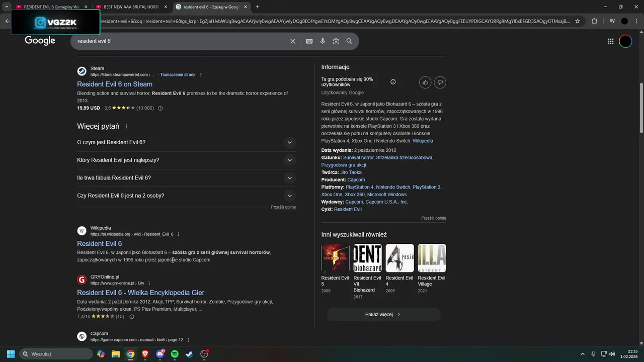
Task: Open the Google account avatar
Action: [x=625, y=41]
